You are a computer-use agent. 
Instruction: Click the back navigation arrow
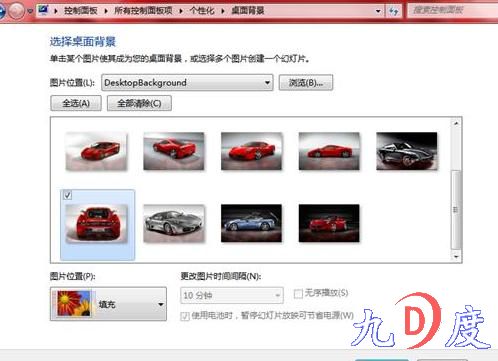point(2,11)
